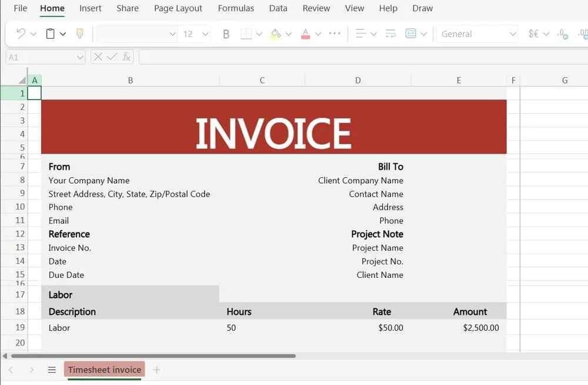Select the Timesheet invoice sheet tab
Image resolution: width=588 pixels, height=385 pixels.
104,370
